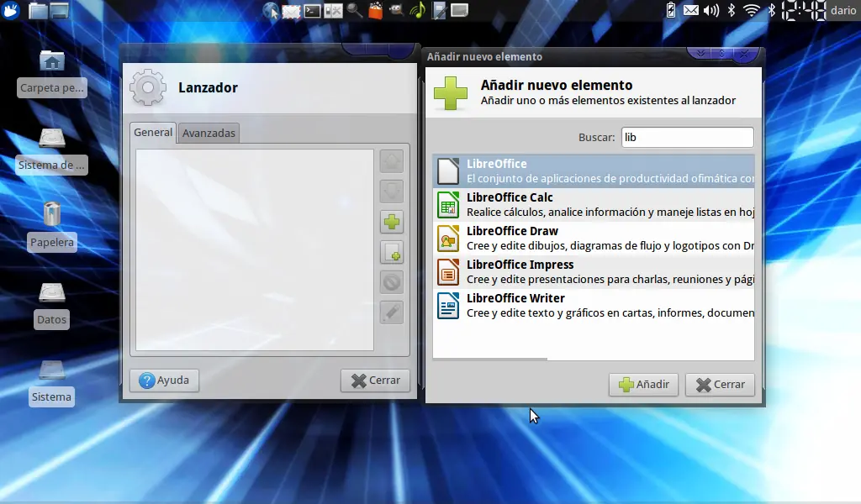Choose LibreOffice Impress from results
Viewport: 861px width, 504px height.
(x=594, y=272)
